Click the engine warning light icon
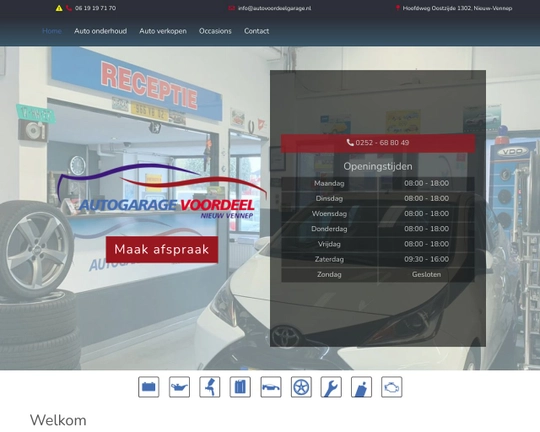This screenshot has height=432, width=540. pos(392,387)
